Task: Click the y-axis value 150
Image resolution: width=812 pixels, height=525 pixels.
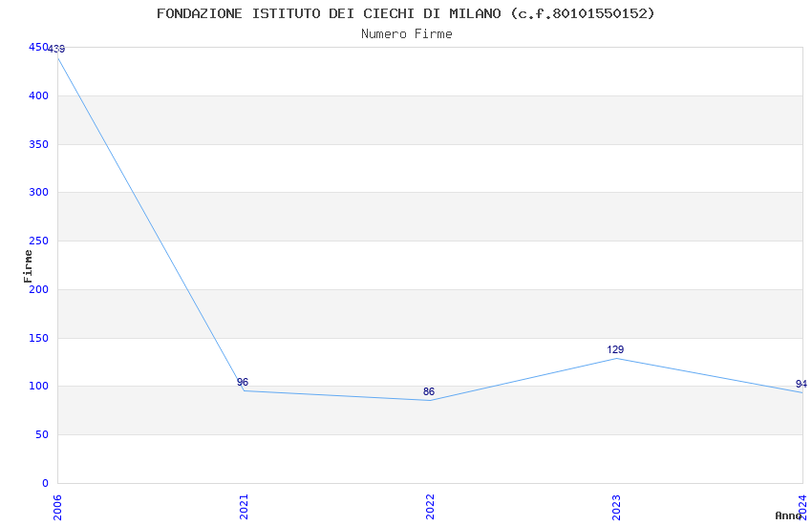Action: [x=38, y=338]
